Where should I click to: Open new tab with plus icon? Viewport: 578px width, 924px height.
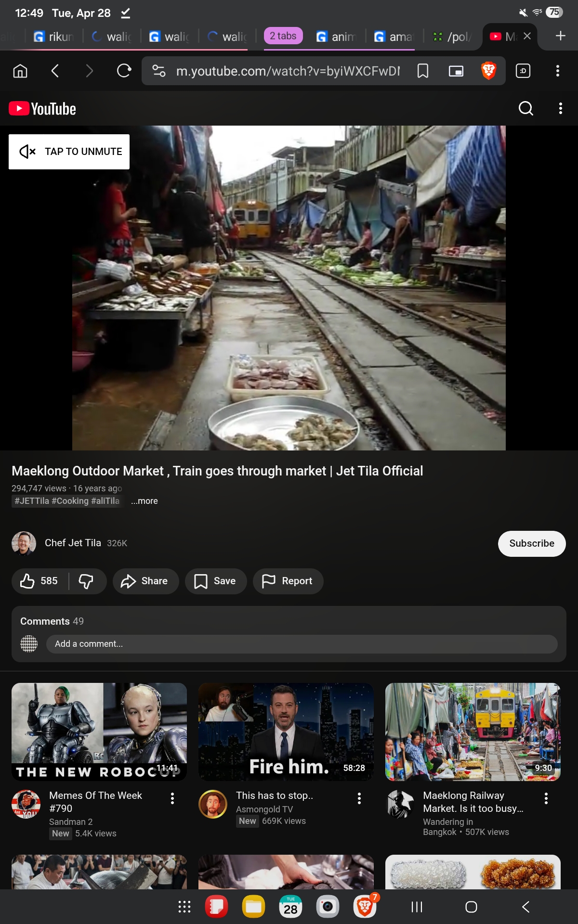coord(560,36)
